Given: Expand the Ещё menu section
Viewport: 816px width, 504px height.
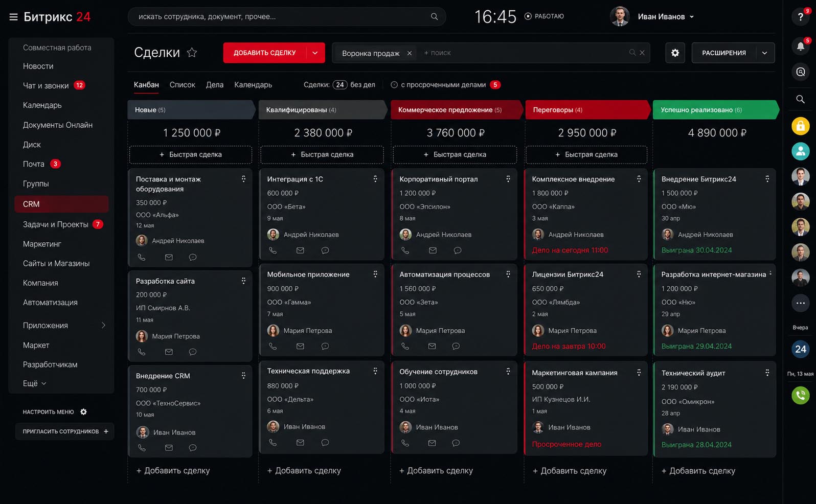Looking at the screenshot, I should pos(34,383).
